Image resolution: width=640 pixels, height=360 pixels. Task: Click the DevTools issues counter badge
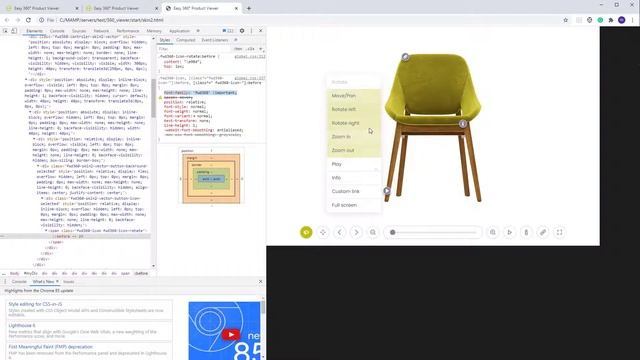pyautogui.click(x=228, y=31)
